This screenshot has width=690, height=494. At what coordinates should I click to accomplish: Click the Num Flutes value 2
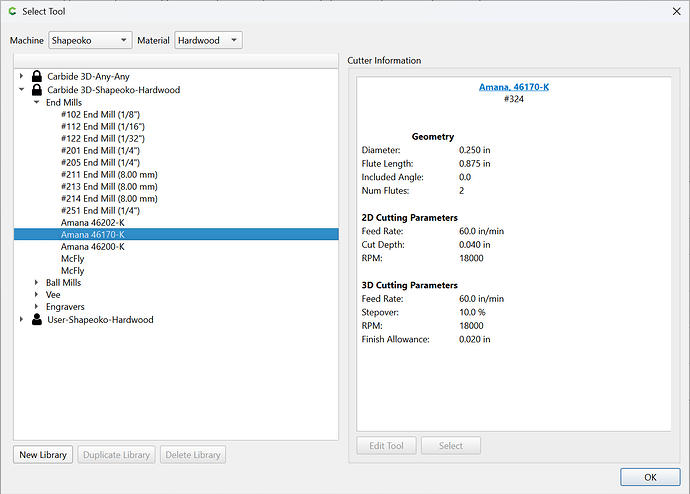[461, 190]
